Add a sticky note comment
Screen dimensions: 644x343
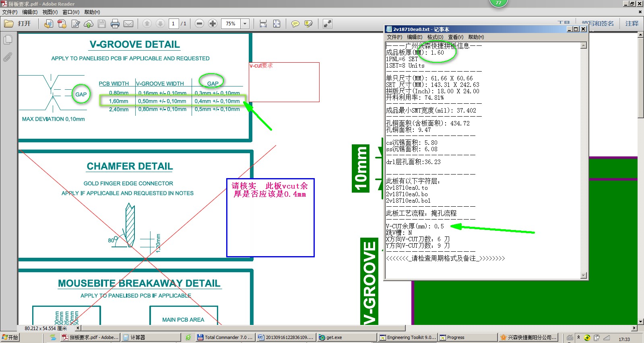tap(295, 24)
